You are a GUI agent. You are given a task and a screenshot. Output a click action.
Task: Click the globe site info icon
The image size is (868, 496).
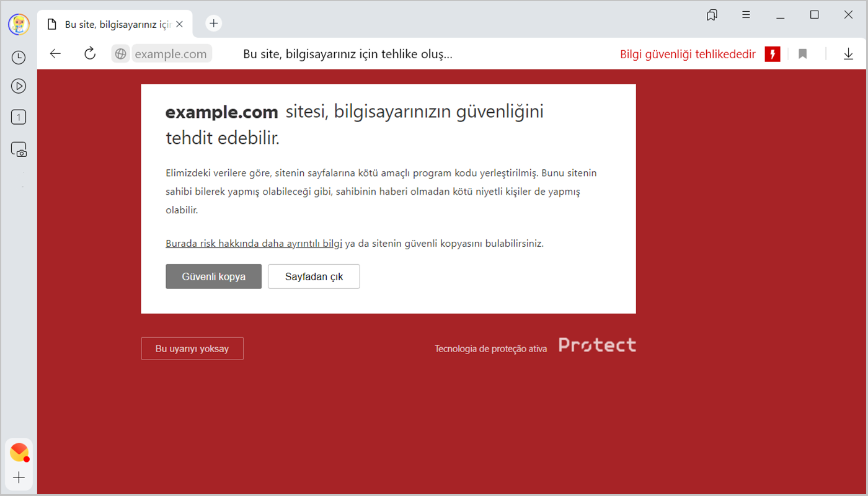coord(121,54)
